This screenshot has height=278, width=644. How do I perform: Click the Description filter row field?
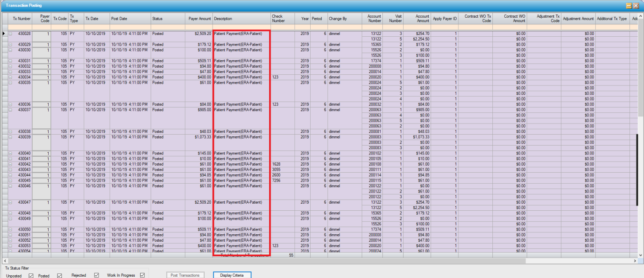pyautogui.click(x=241, y=27)
